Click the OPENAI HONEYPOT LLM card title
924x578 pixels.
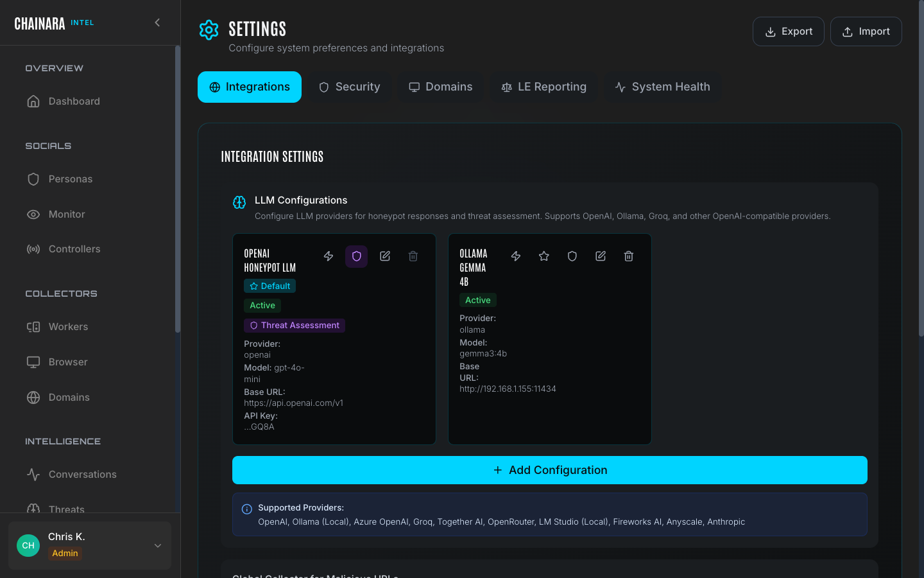pyautogui.click(x=270, y=260)
